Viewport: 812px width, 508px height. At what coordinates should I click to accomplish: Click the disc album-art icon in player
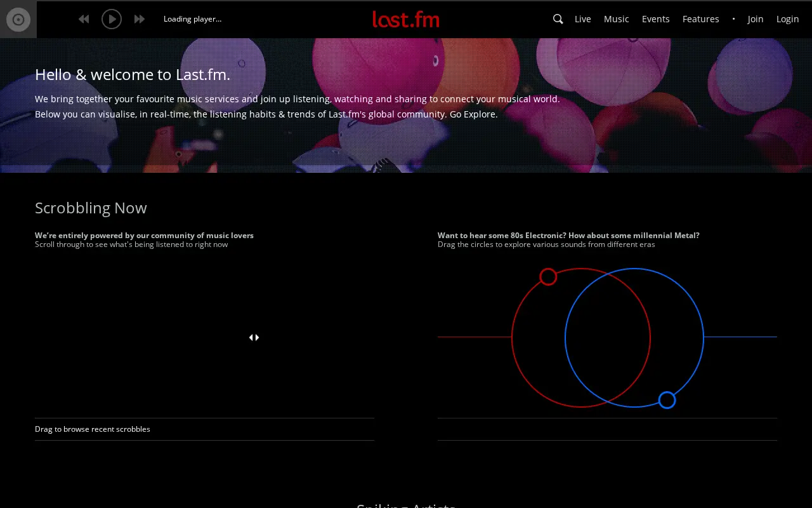(x=18, y=19)
